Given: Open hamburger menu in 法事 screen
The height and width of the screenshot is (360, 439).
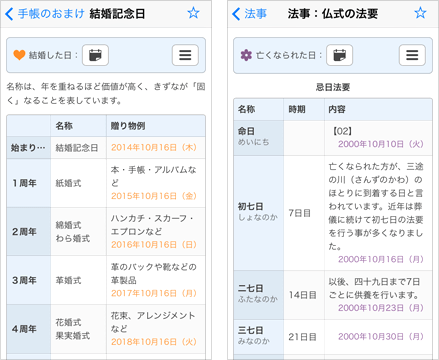Looking at the screenshot, I should [x=412, y=55].
